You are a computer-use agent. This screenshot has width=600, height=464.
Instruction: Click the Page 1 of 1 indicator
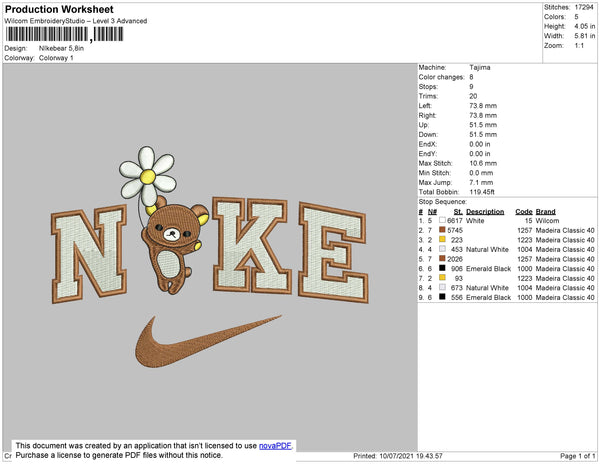(x=578, y=456)
